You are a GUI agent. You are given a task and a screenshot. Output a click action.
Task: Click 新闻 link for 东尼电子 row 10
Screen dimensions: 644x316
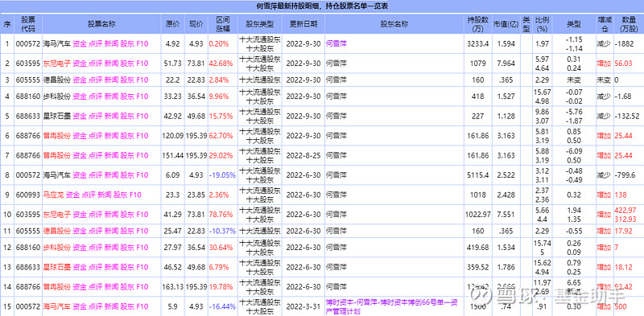click(x=111, y=215)
